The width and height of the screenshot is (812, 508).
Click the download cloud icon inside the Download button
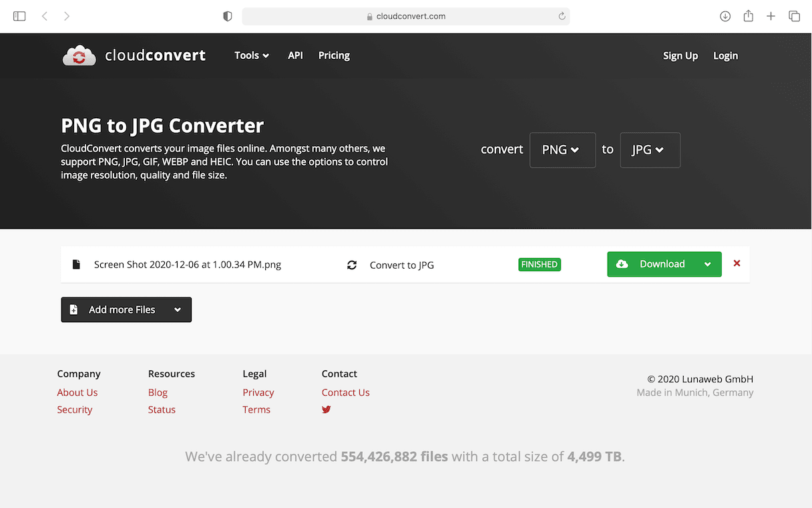pos(622,264)
